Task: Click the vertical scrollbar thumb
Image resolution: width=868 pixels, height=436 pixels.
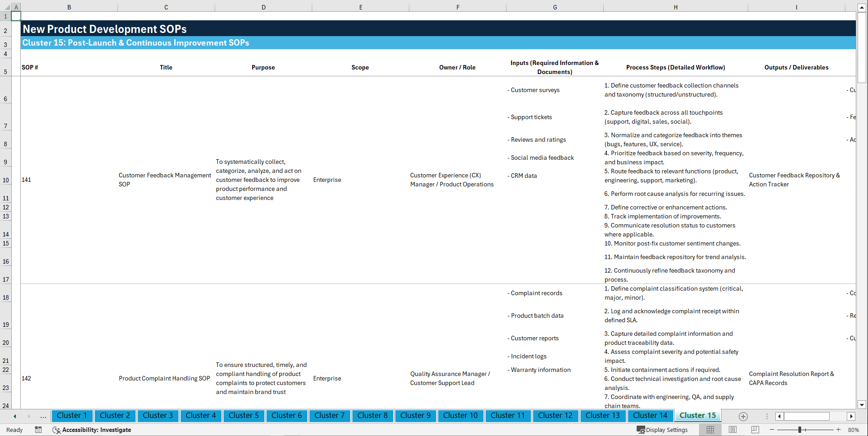Action: point(862,47)
